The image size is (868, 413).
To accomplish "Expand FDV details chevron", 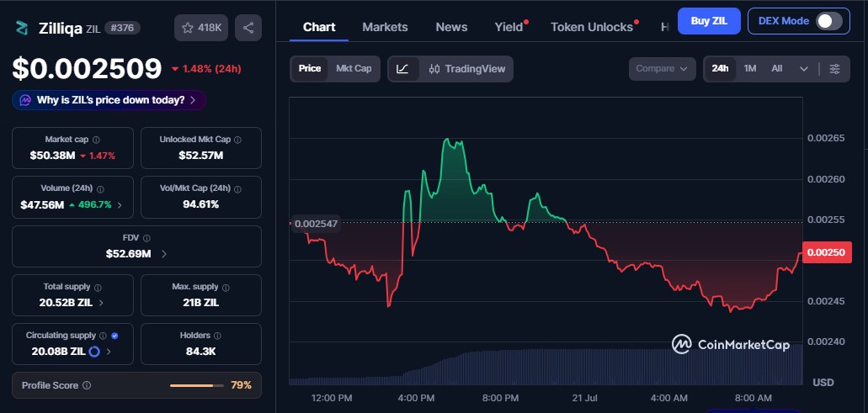I will pos(164,254).
